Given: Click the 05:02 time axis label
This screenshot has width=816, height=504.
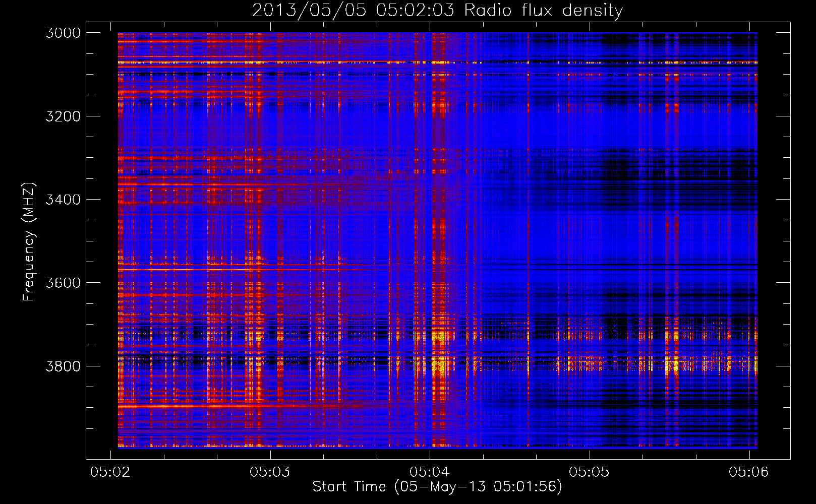Looking at the screenshot, I should pos(110,472).
